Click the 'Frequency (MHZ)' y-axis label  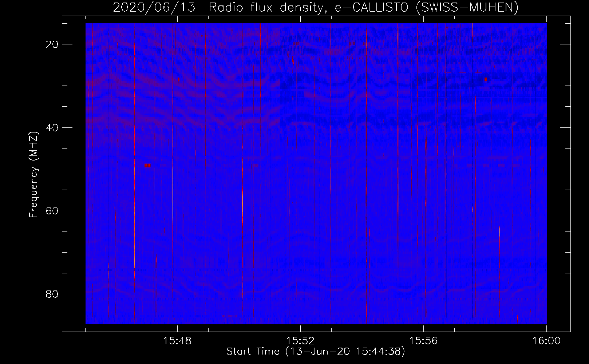click(x=33, y=175)
